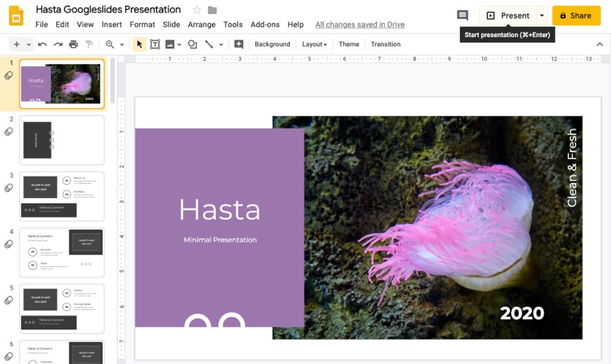This screenshot has height=364, width=611.
Task: Open the Edit menu
Action: click(62, 24)
